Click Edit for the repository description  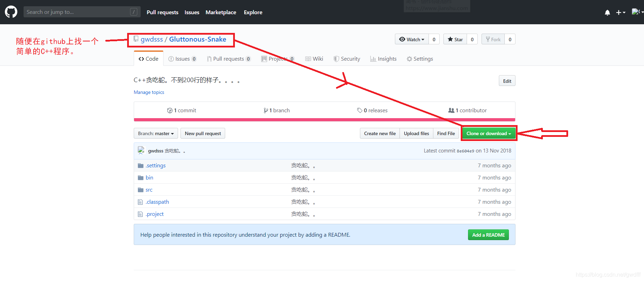tap(507, 81)
